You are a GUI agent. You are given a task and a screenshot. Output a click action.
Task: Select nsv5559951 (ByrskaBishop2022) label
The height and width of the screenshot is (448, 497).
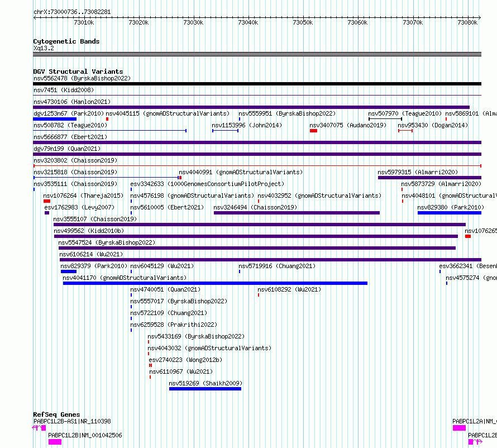pyautogui.click(x=287, y=113)
